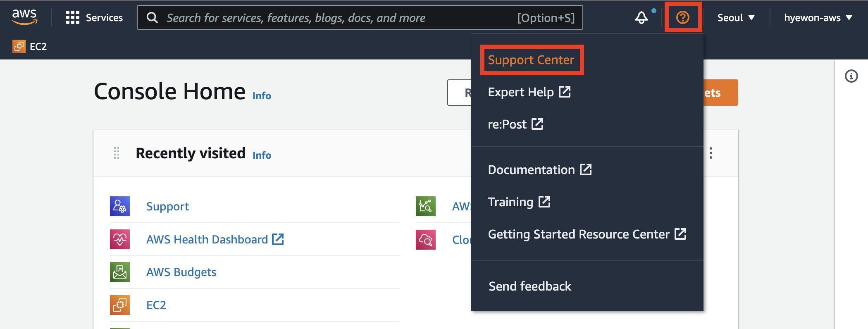The image size is (868, 329).
Task: Open the notifications bell
Action: tap(641, 17)
